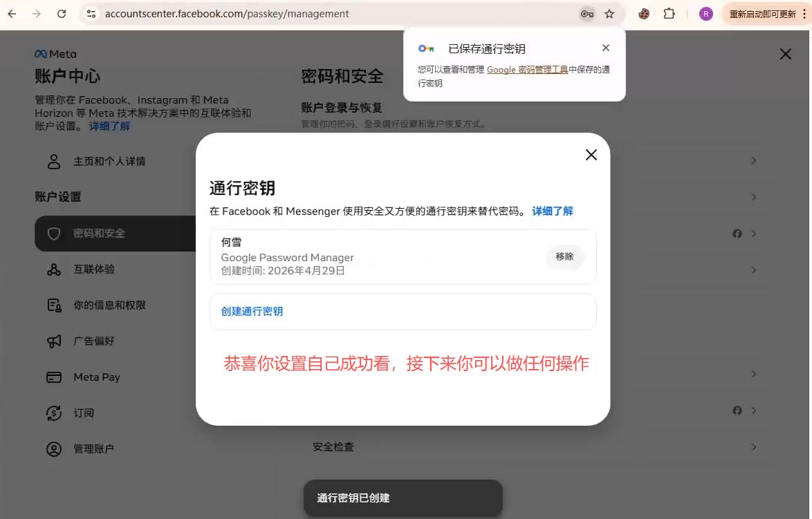Open the Extensions puzzle icon
Viewport: 812px width, 519px height.
click(x=669, y=14)
